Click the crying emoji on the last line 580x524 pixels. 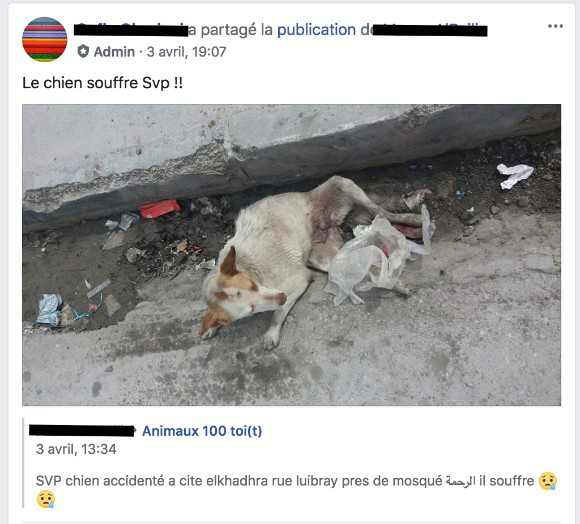point(45,500)
